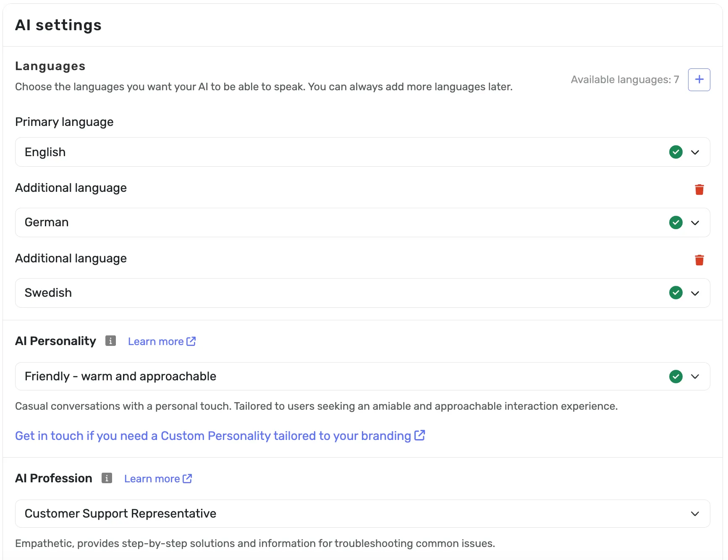The height and width of the screenshot is (560, 728).
Task: Click the AI settings heading
Action: coord(58,25)
